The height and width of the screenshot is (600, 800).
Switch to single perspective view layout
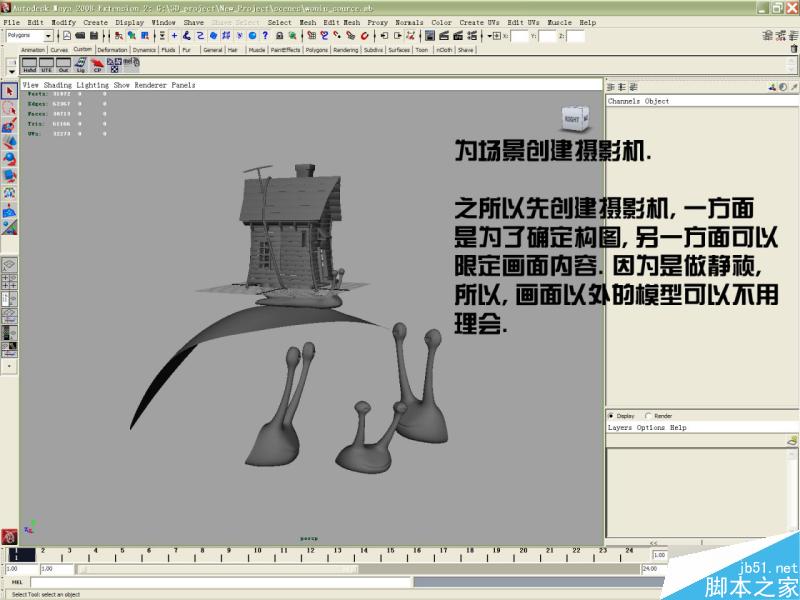[x=9, y=265]
